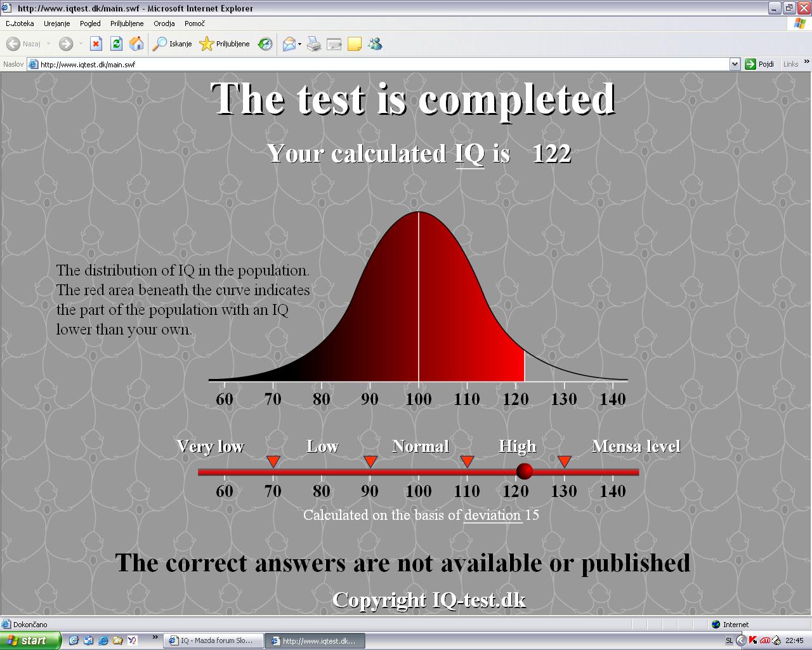Open Outlook Express quick launch icon
812x650 pixels.
88,640
